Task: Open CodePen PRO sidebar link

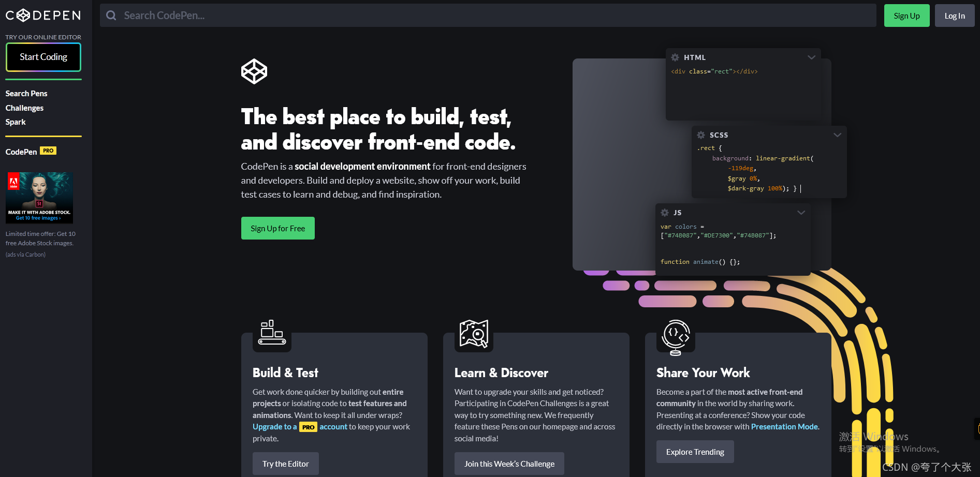Action: (x=31, y=152)
